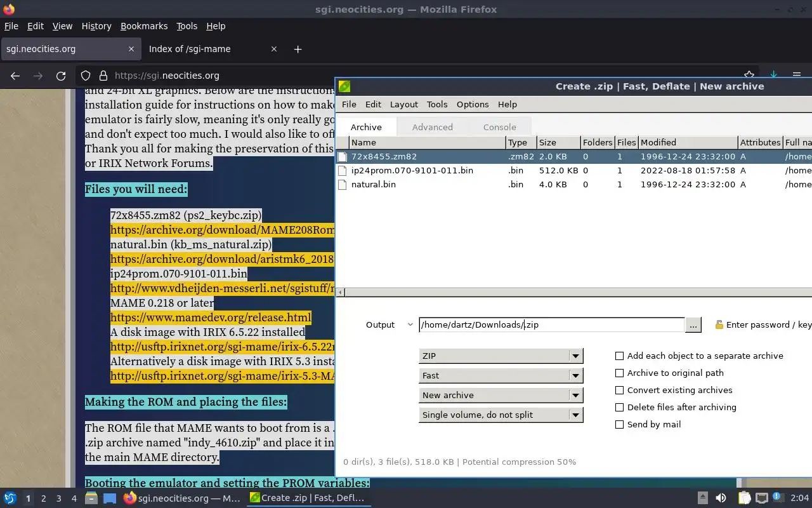Open PeaZip Options menu

473,104
